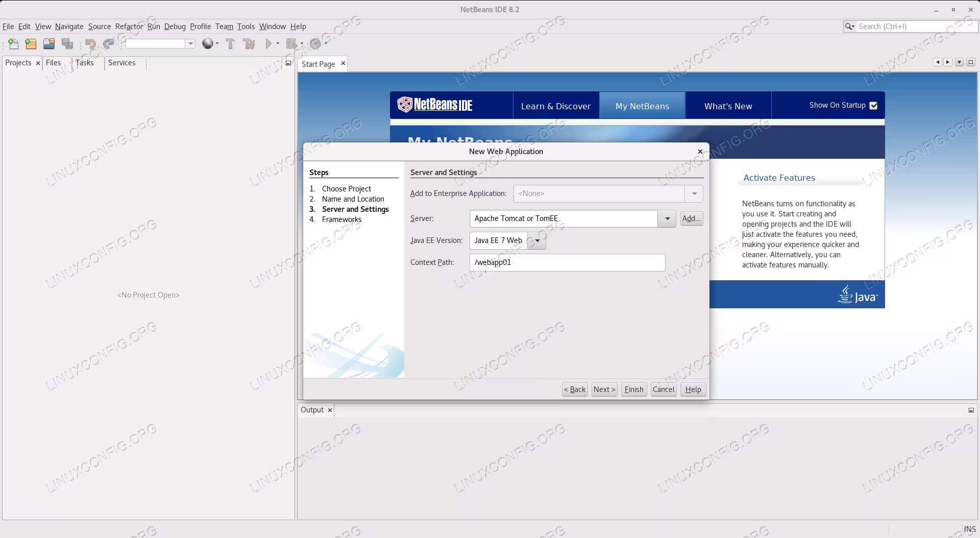Open the Java EE Version dropdown
Viewport: 980px width, 538px height.
(x=537, y=240)
